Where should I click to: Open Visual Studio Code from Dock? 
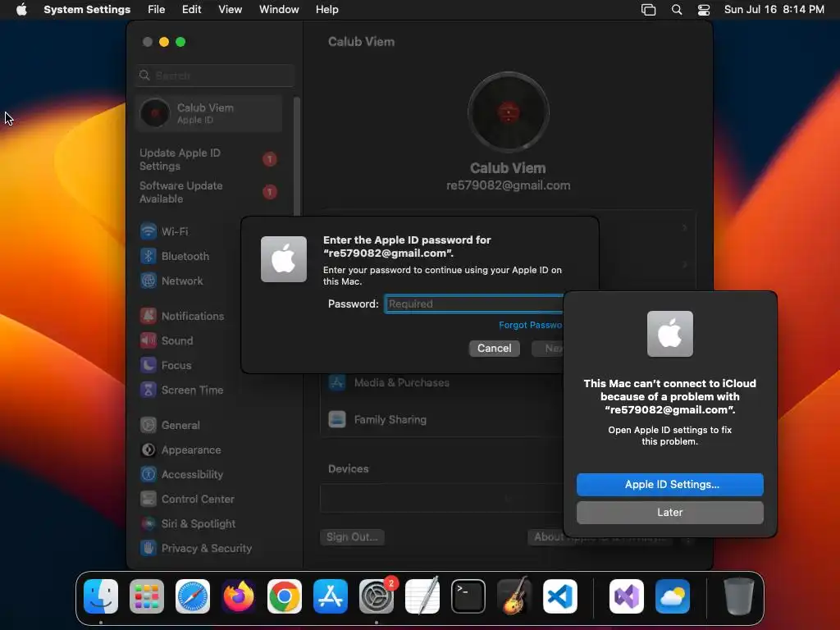560,596
